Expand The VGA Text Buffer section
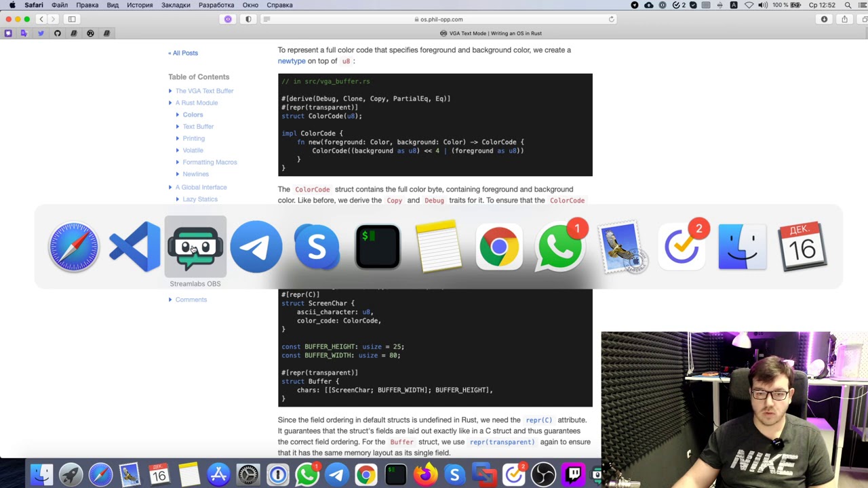Image resolution: width=868 pixels, height=488 pixels. pos(170,91)
